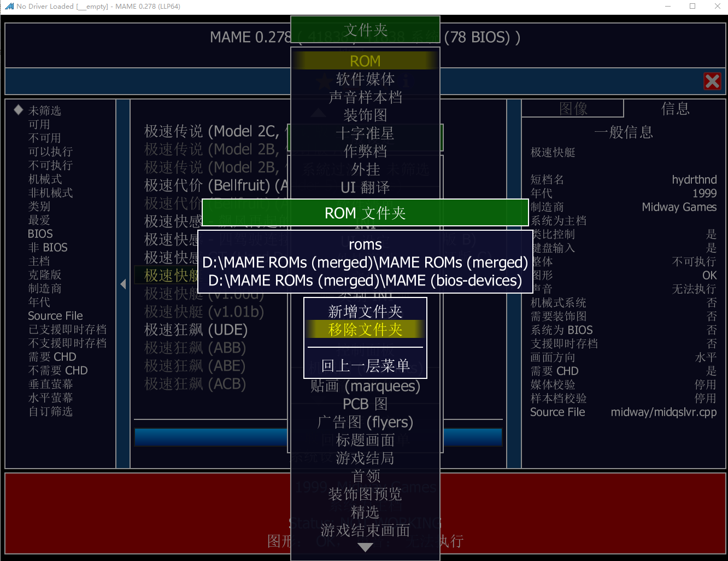728x561 pixels.
Task: Select the 制造商 filter
Action: pos(45,288)
